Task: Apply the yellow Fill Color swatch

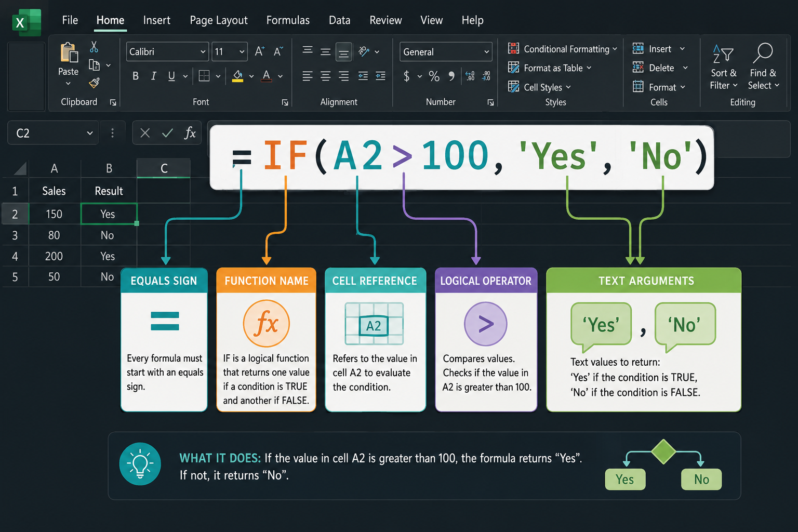Action: click(237, 76)
